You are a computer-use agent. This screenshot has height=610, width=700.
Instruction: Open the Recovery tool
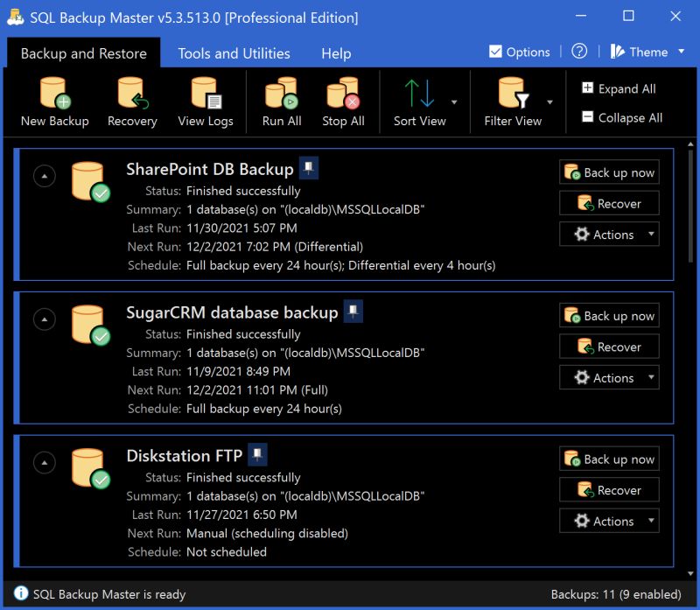click(x=131, y=101)
